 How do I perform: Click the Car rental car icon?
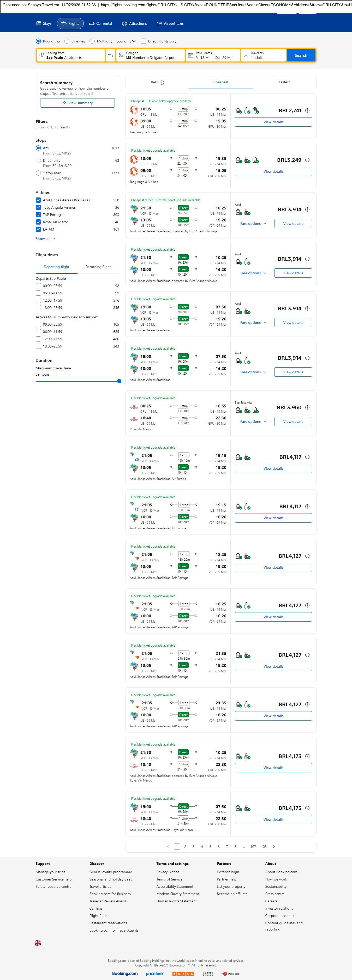point(92,24)
